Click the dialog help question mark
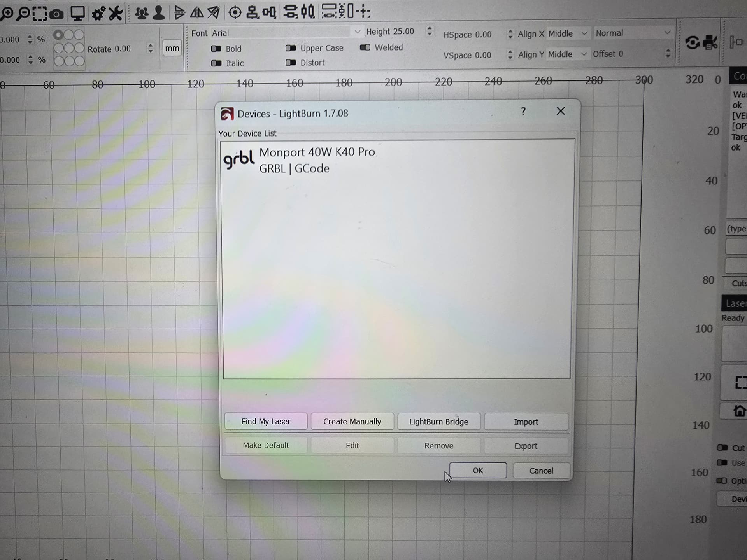The width and height of the screenshot is (747, 560). [x=523, y=112]
